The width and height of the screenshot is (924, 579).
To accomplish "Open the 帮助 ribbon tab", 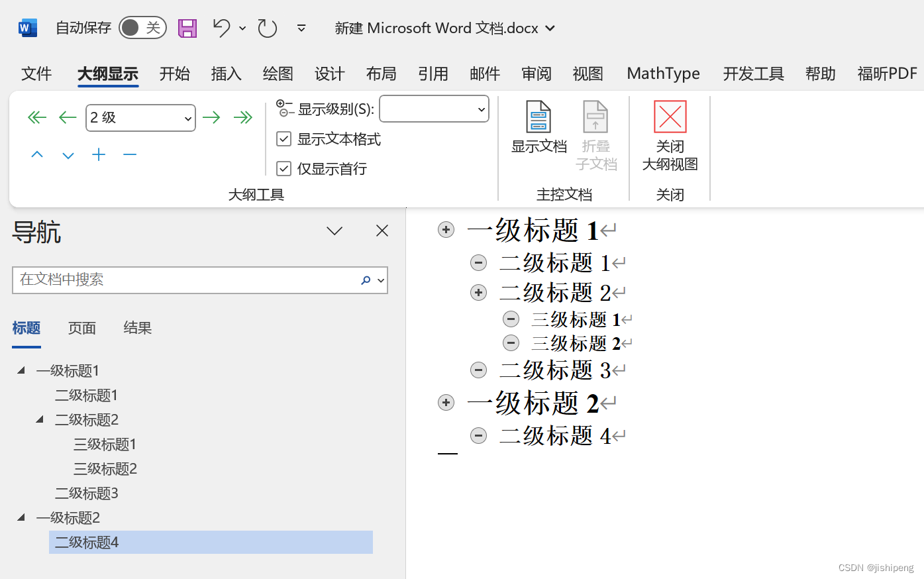I will tap(821, 74).
